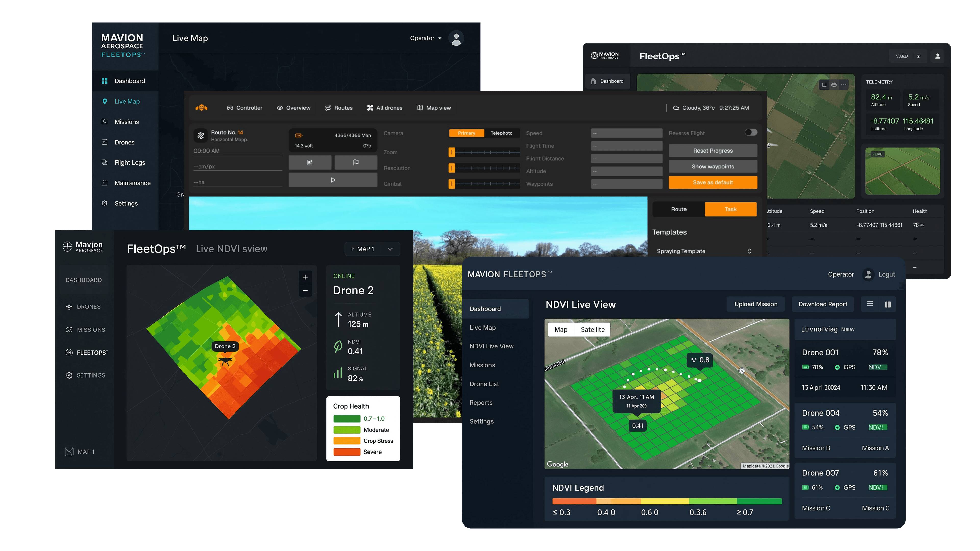The image size is (980, 551).
Task: Click Reset Progress button
Action: click(x=713, y=151)
